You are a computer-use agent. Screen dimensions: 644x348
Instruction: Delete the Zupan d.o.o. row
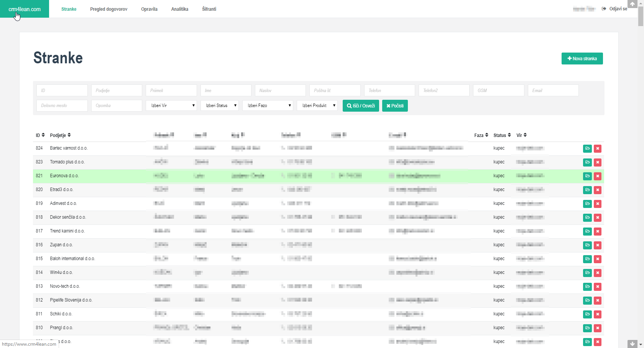(x=597, y=245)
